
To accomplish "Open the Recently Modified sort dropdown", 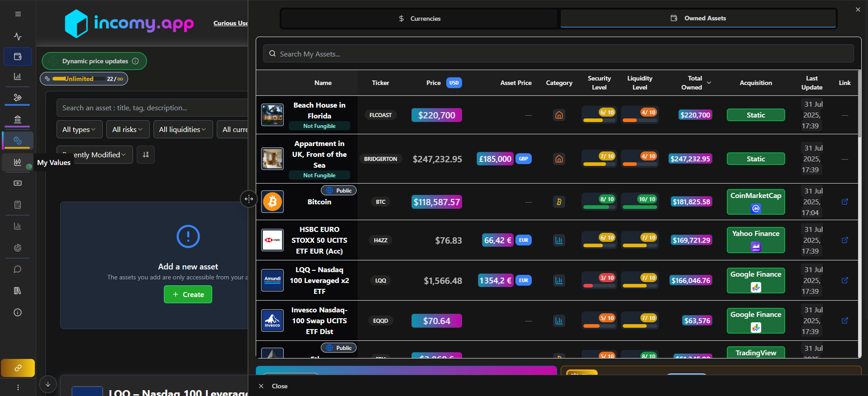I will [x=95, y=155].
